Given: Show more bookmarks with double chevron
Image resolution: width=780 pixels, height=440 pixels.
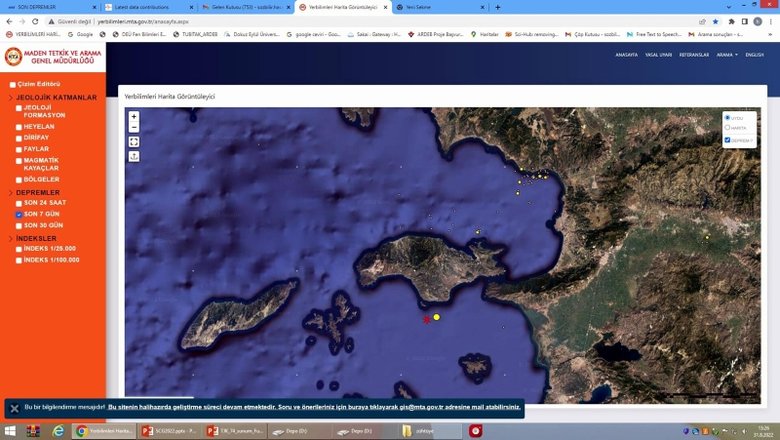Looking at the screenshot, I should (x=771, y=35).
